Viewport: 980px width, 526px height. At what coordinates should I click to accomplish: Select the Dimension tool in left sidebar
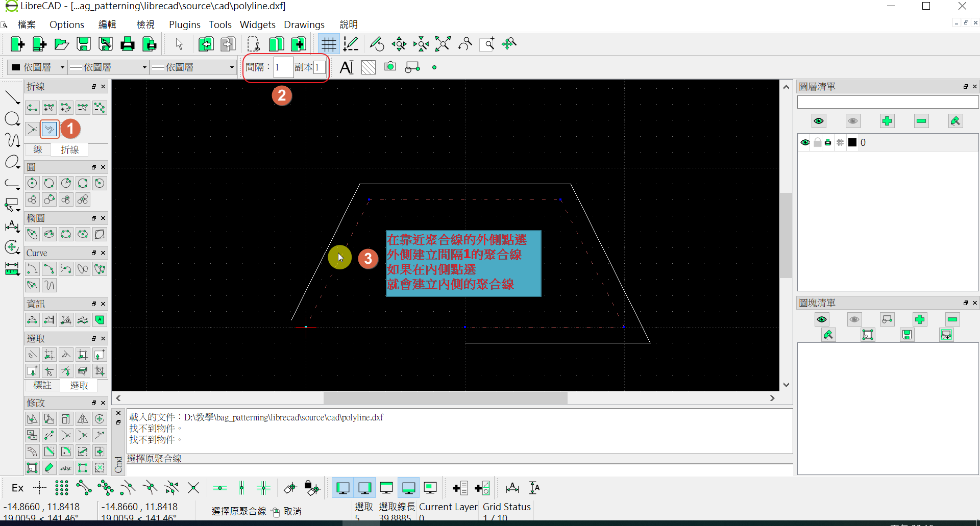12,226
